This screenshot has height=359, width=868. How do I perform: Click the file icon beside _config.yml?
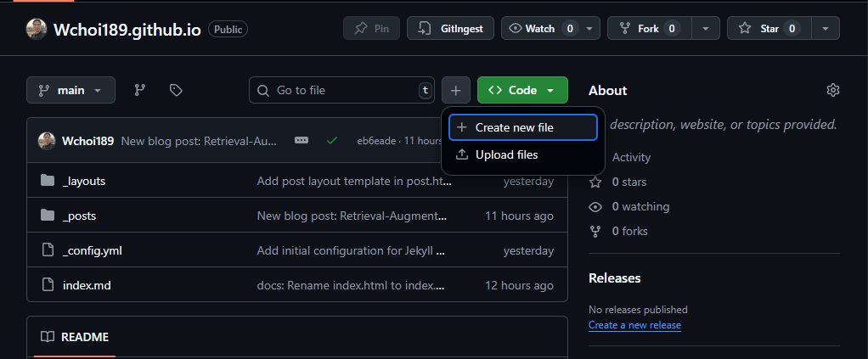click(48, 250)
